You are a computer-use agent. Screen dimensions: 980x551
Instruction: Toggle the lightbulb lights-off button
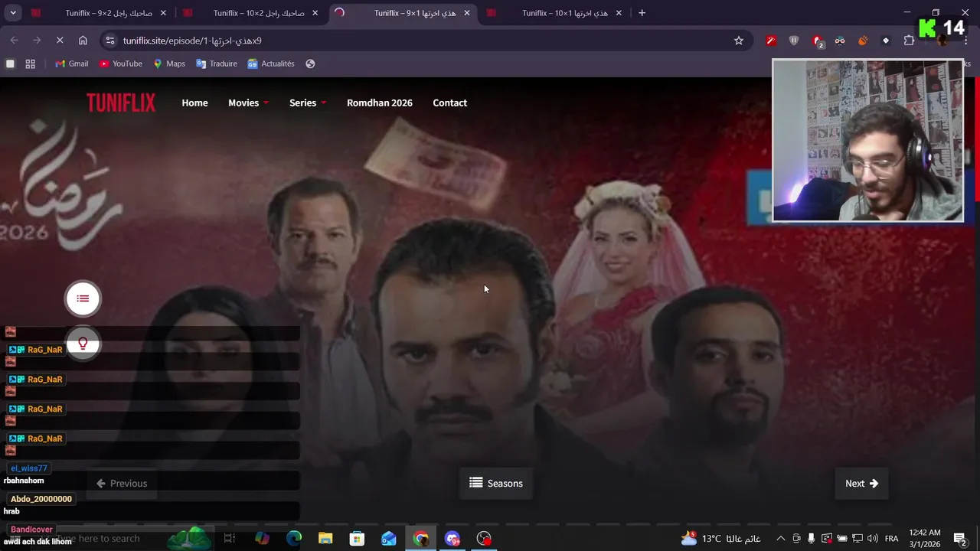click(83, 344)
